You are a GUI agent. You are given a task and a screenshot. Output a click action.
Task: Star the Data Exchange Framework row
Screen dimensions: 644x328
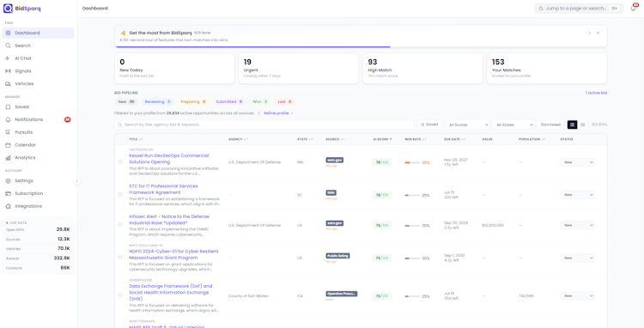point(120,295)
